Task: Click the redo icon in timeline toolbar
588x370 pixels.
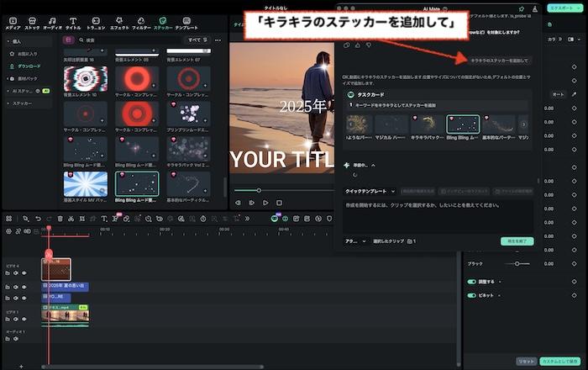Action: [49, 219]
